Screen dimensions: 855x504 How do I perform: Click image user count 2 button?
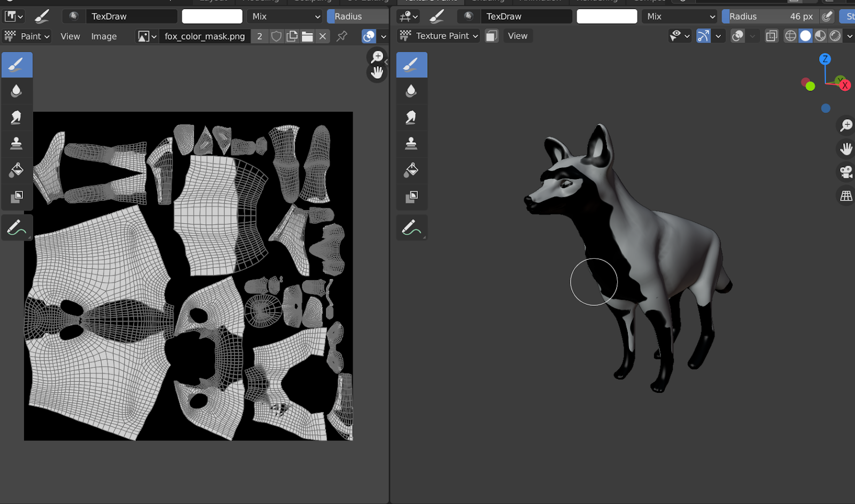coord(260,36)
